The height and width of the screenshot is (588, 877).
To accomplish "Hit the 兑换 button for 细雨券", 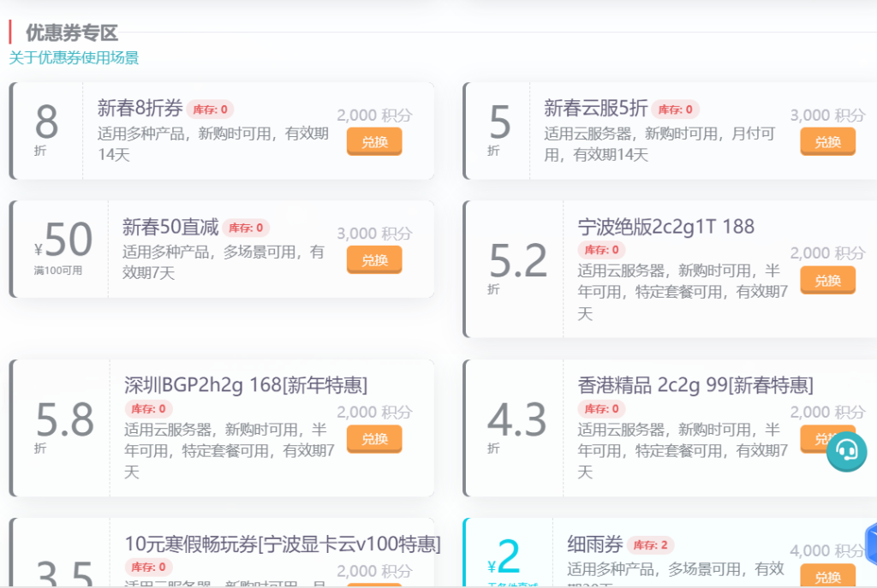I will click(x=827, y=576).
